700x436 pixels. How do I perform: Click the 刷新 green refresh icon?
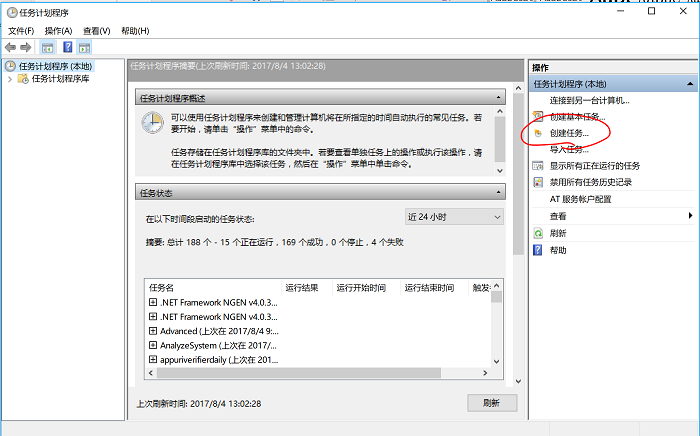pos(539,233)
